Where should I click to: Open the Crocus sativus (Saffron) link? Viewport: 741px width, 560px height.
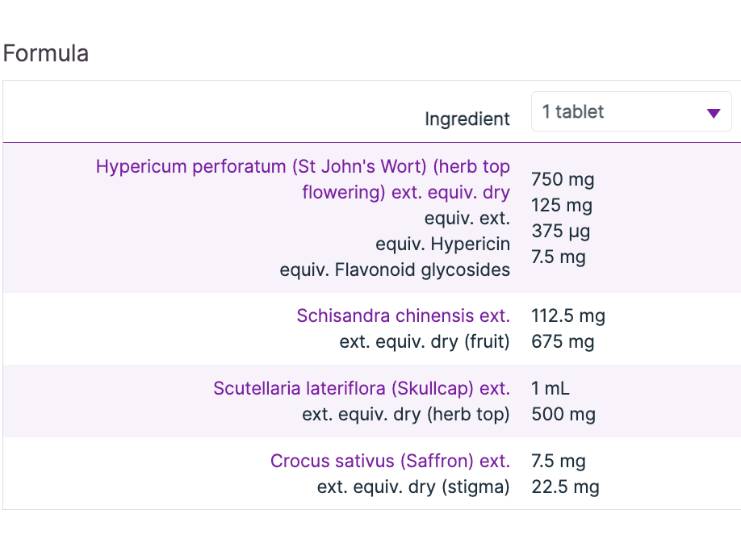pos(390,462)
